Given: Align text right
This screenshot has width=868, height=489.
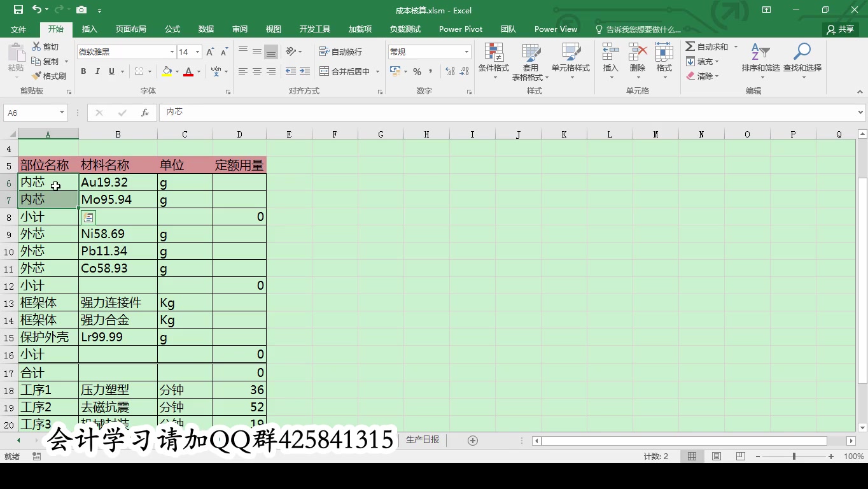Looking at the screenshot, I should 271,71.
